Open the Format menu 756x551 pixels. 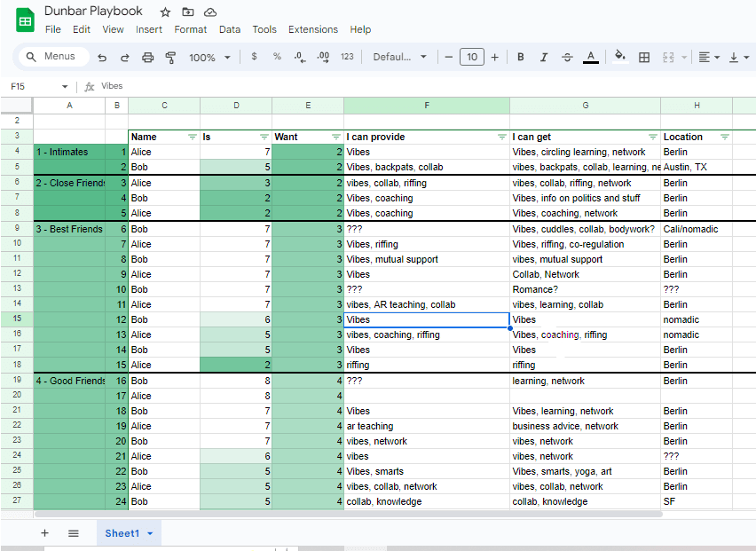coord(191,29)
